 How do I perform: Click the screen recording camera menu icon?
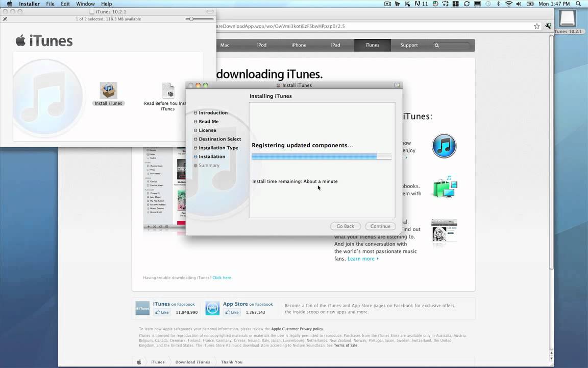click(x=388, y=4)
